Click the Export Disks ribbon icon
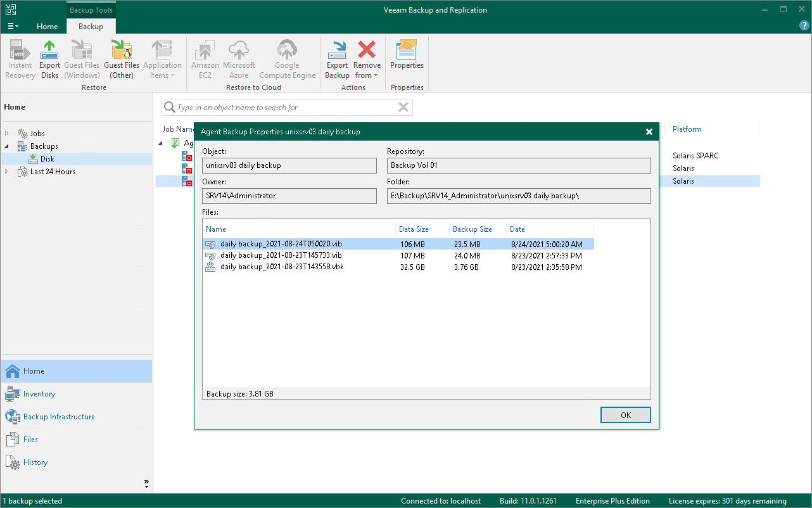The width and height of the screenshot is (812, 508). (49, 59)
